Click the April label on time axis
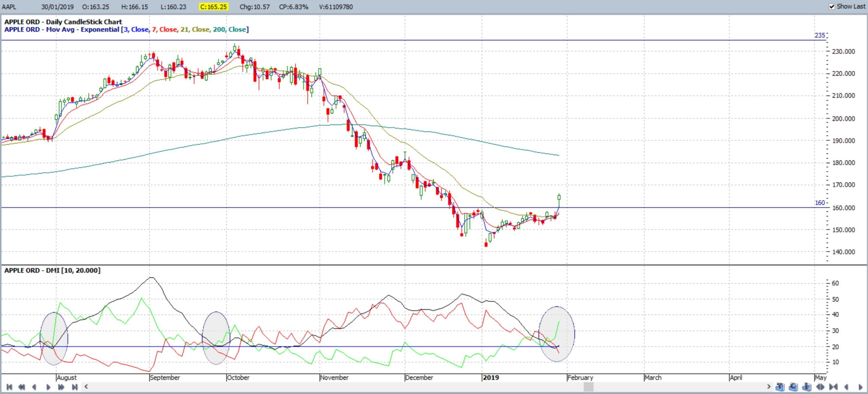This screenshot has width=868, height=394. 736,377
